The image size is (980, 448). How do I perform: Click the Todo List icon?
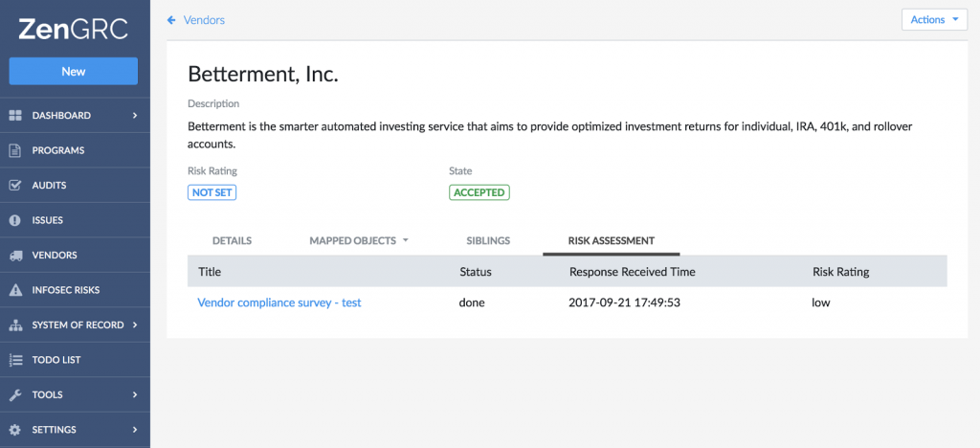pos(15,360)
